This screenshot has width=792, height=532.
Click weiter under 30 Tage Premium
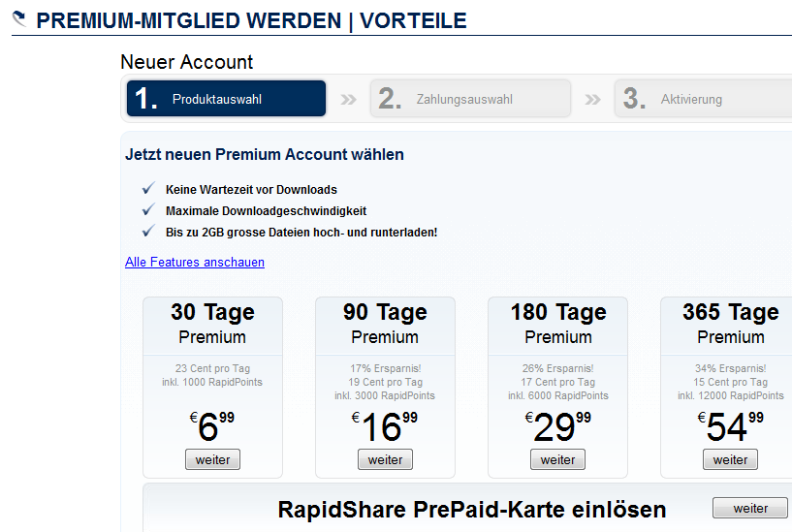[x=212, y=459]
